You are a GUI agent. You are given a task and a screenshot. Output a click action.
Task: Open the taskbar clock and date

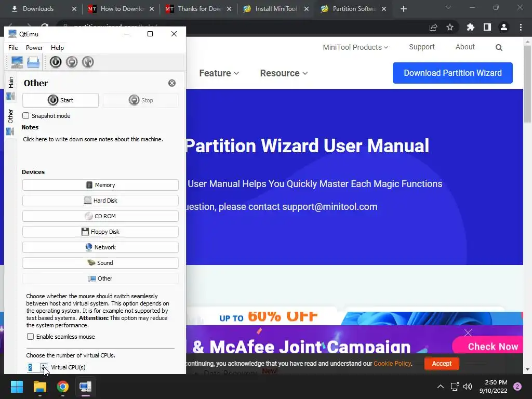[x=494, y=387]
